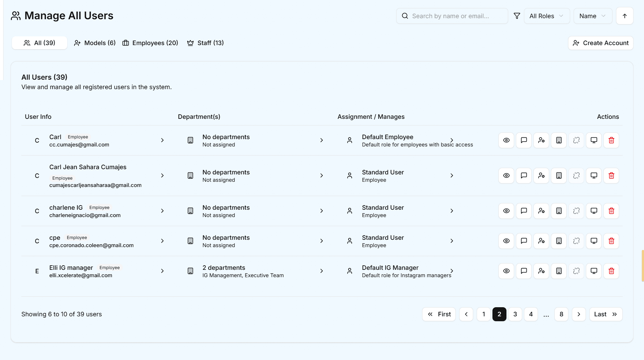Image resolution: width=644 pixels, height=360 pixels.
Task: Open the Name sort dropdown
Action: click(593, 16)
